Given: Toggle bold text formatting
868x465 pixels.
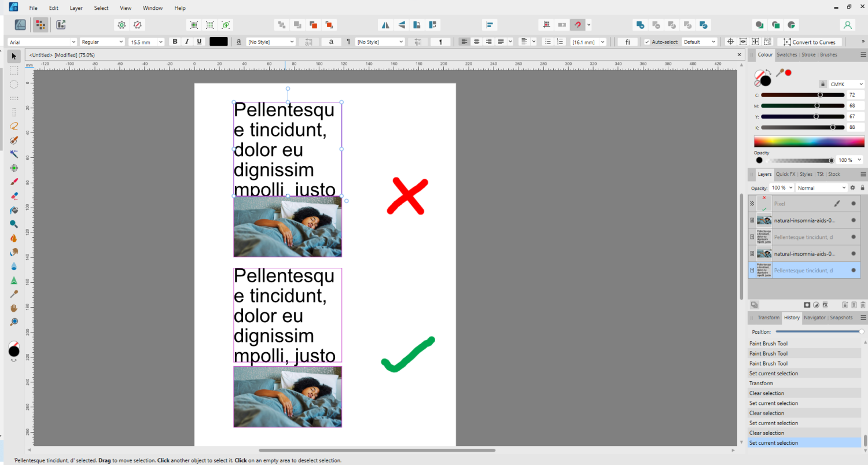Looking at the screenshot, I should [x=175, y=42].
